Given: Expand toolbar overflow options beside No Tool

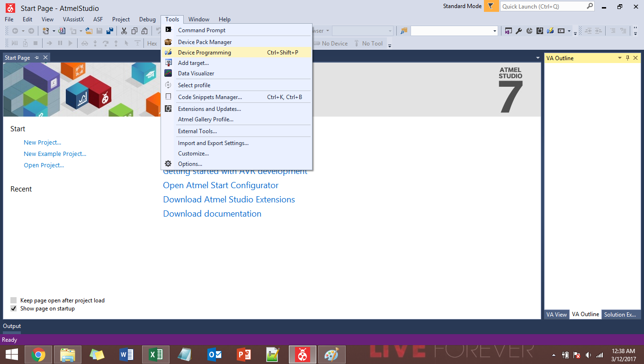Looking at the screenshot, I should point(390,45).
